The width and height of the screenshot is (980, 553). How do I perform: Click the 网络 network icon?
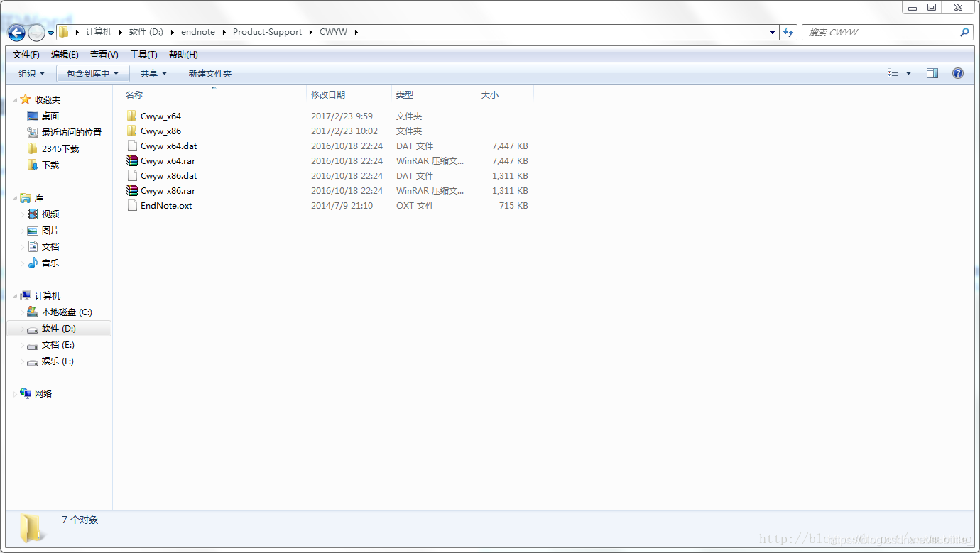26,393
